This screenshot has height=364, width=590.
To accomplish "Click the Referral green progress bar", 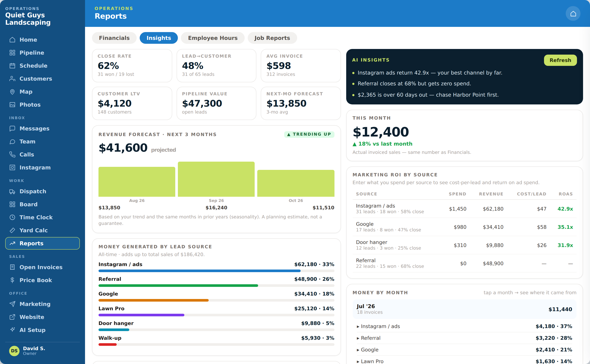I will coord(178,286).
